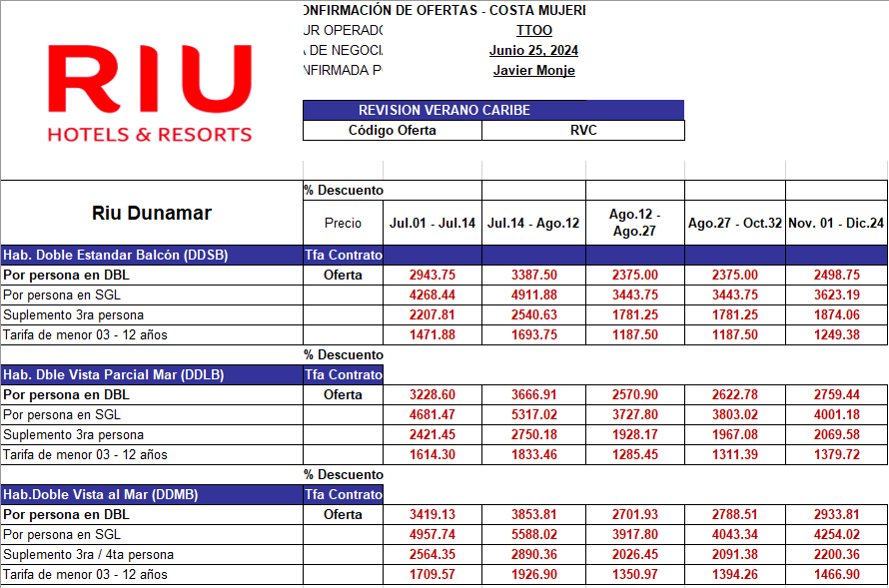
Task: Select price 1693.75 cell
Action: pyautogui.click(x=533, y=334)
